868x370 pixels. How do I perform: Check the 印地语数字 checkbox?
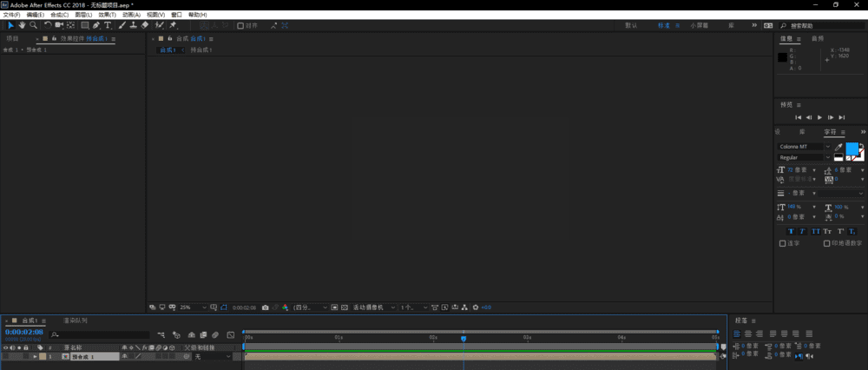coord(826,243)
